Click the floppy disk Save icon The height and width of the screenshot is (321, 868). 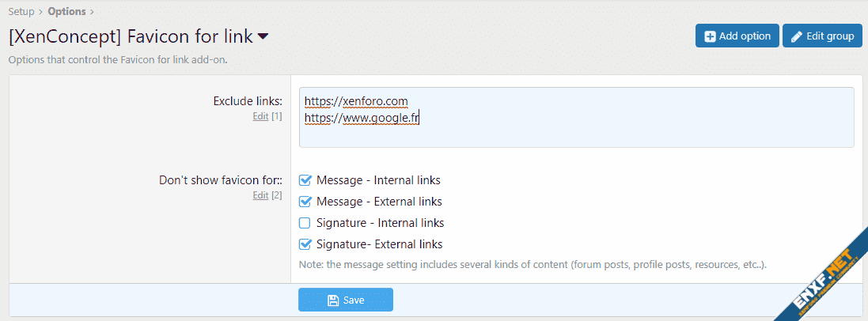tap(333, 300)
